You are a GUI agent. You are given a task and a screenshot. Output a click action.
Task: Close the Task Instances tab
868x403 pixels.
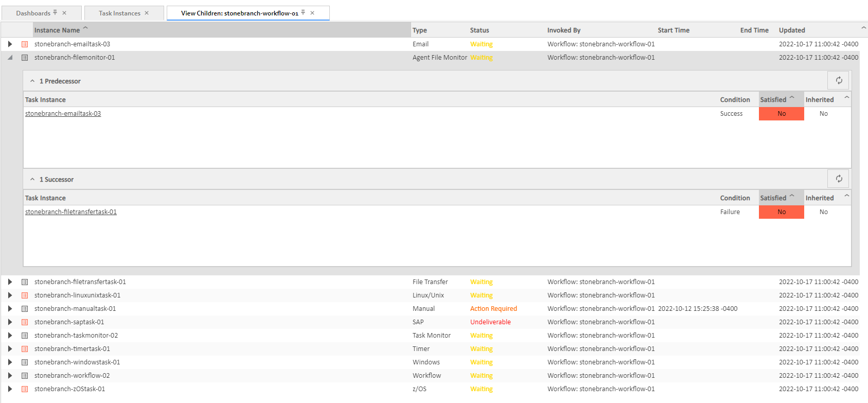pyautogui.click(x=147, y=13)
